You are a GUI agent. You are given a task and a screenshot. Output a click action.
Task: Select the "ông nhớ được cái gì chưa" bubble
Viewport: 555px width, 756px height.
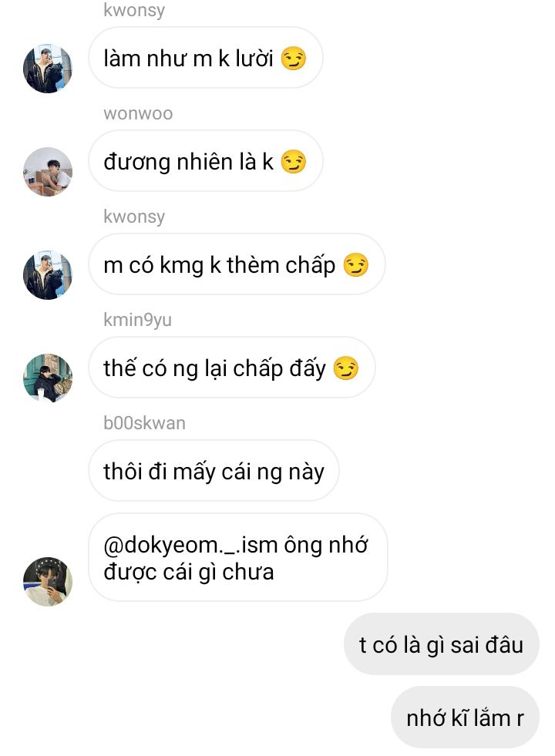pyautogui.click(x=237, y=557)
